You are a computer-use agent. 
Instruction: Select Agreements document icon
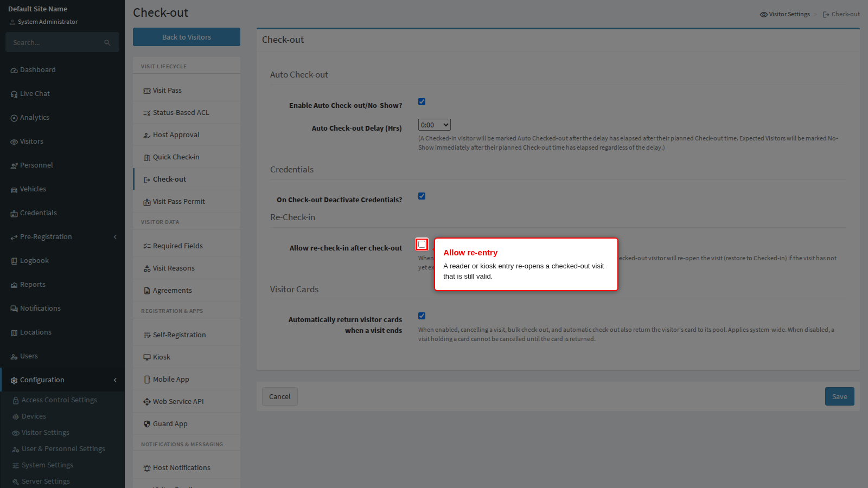click(x=147, y=291)
